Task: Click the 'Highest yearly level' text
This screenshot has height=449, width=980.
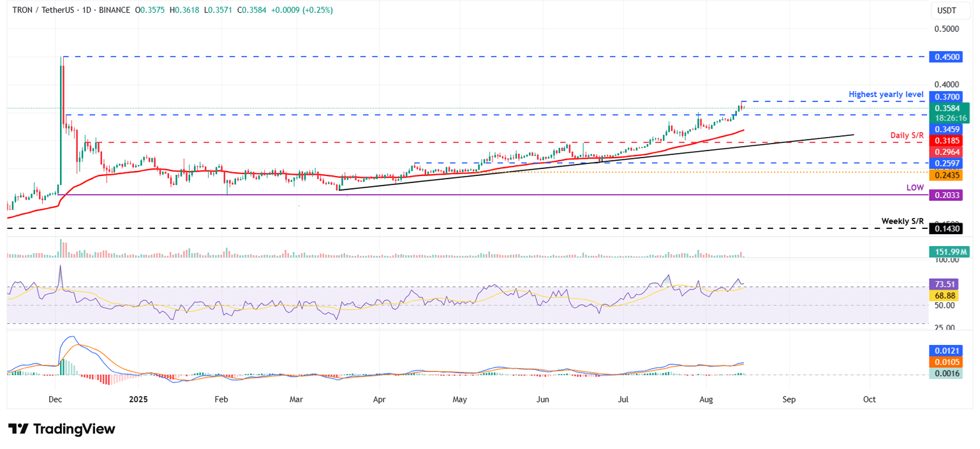Action: (x=886, y=94)
